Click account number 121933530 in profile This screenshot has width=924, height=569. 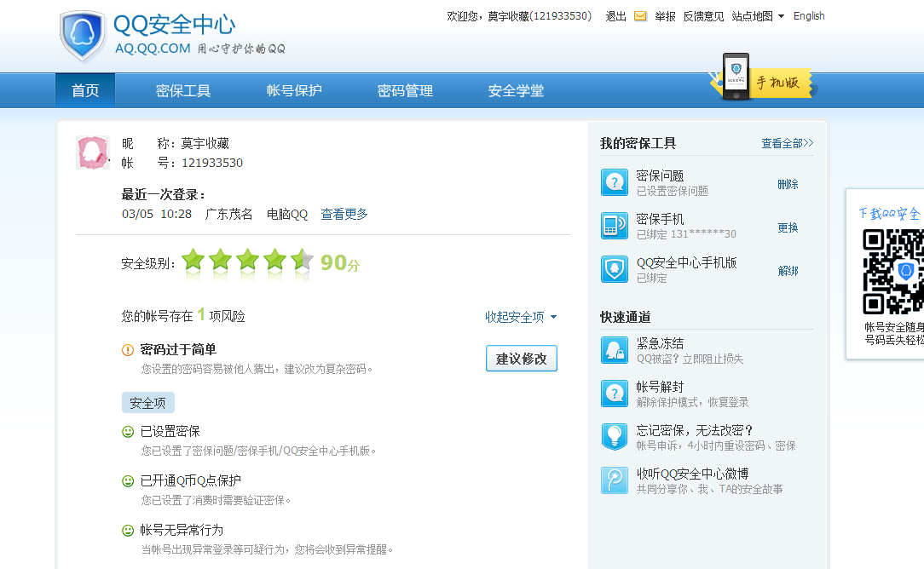point(212,164)
